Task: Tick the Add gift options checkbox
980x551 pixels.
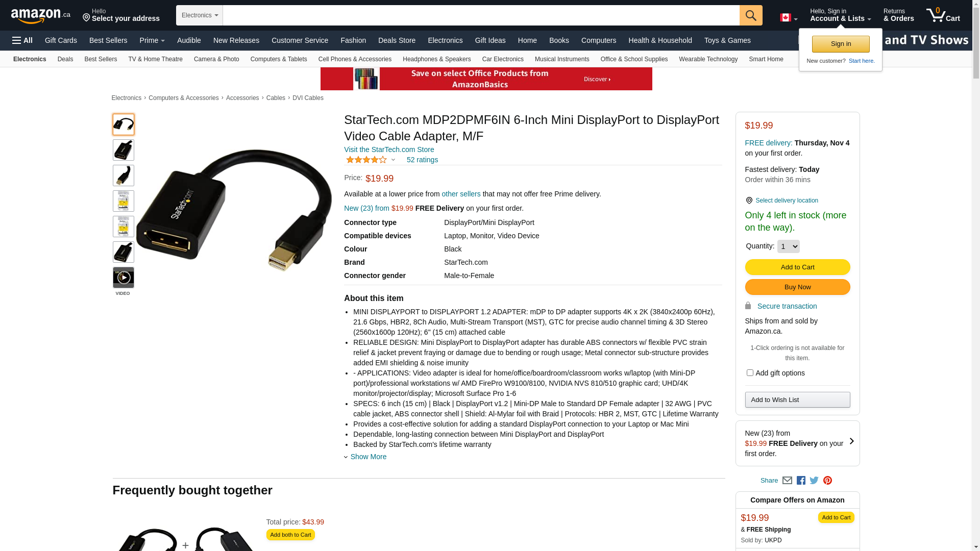Action: point(750,373)
